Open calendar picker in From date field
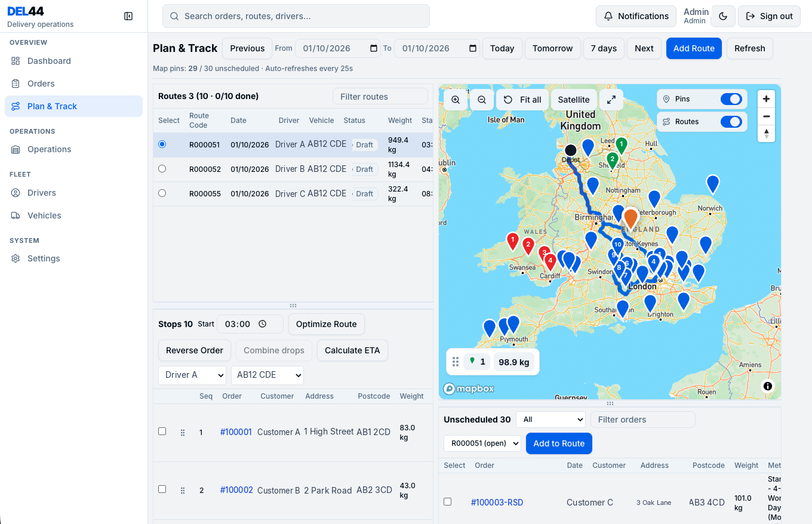 coord(374,48)
